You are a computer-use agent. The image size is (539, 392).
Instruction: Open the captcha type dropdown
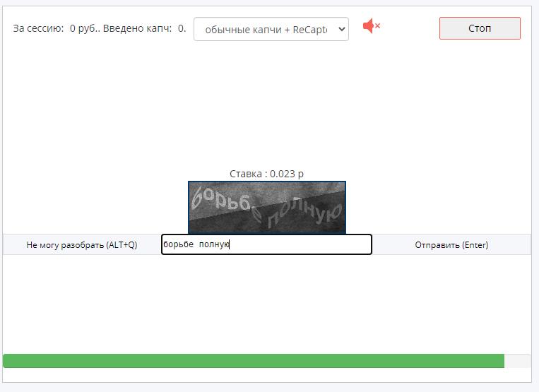271,29
